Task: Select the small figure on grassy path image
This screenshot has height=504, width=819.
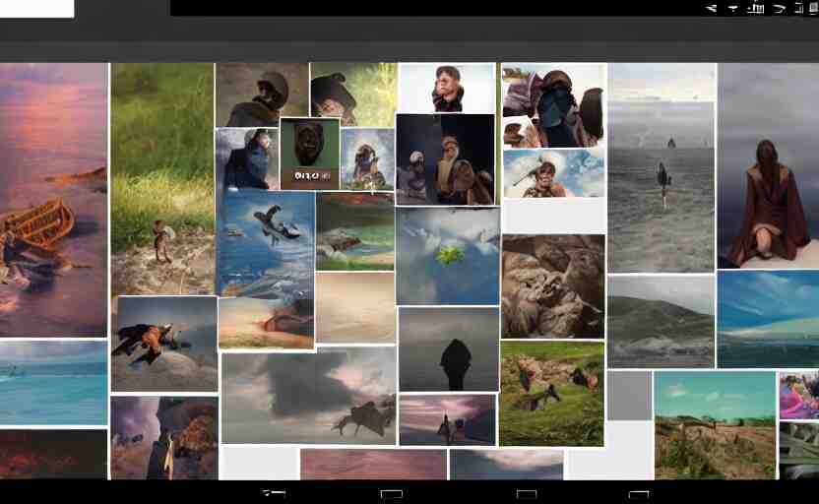Action: pyautogui.click(x=161, y=177)
